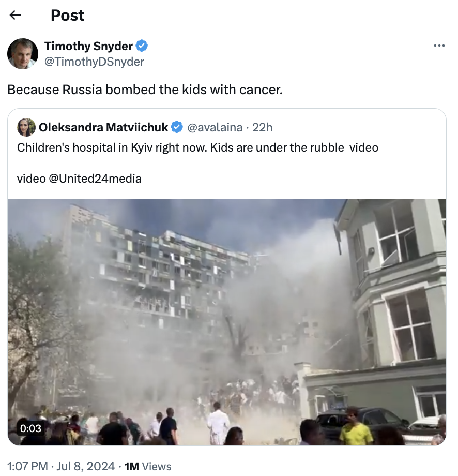Click Oleksandra Matviichuk's verified checkmark badge
Viewport: 458px width, 476px height.
pyautogui.click(x=177, y=127)
